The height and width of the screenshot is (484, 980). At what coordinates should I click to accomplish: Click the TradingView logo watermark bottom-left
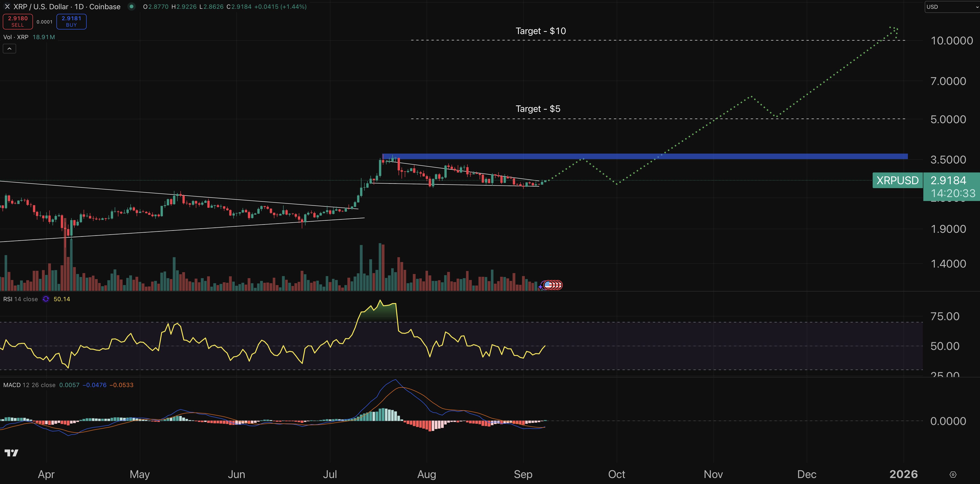click(12, 453)
